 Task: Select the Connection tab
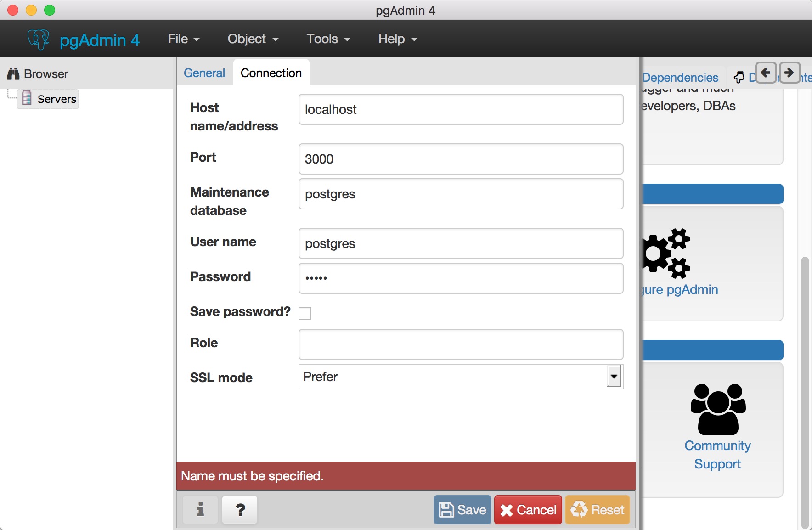click(x=271, y=73)
